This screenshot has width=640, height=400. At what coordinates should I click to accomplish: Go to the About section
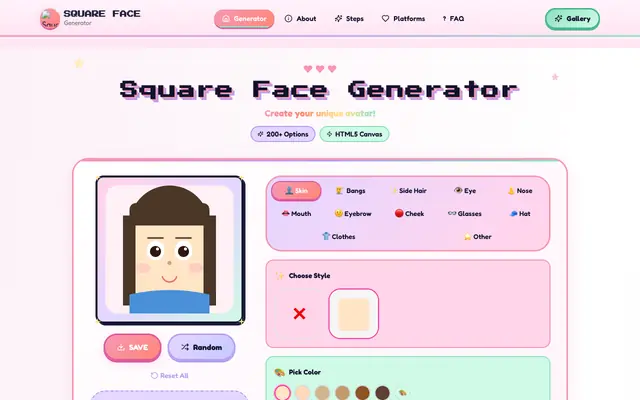(300, 19)
